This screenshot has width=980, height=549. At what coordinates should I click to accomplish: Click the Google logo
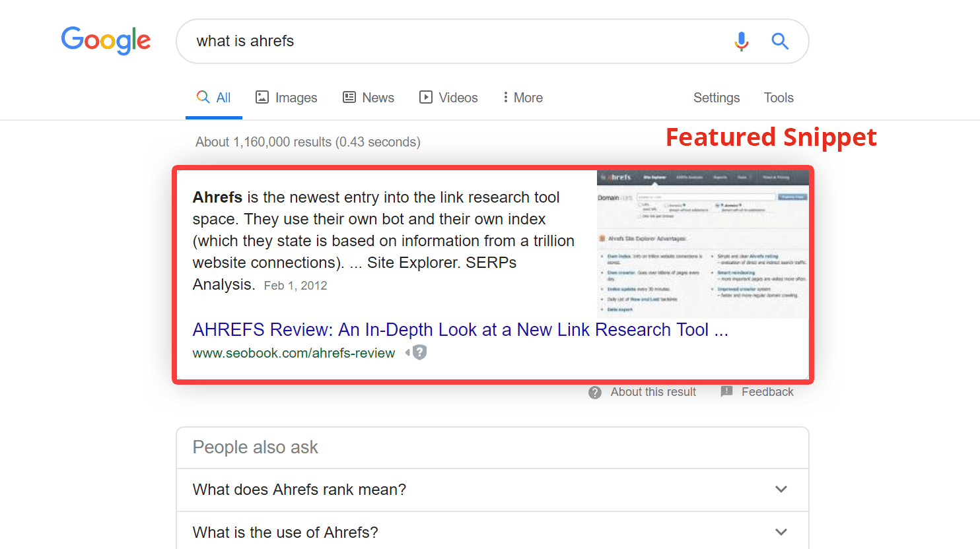(x=106, y=41)
